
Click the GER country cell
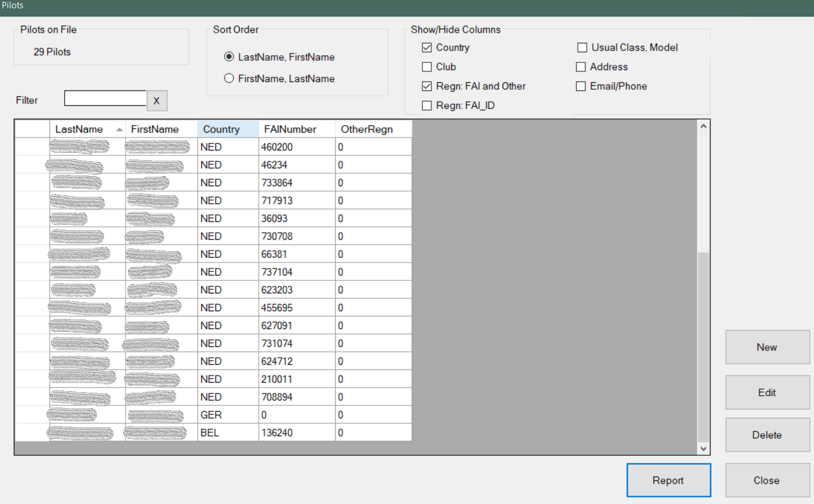click(228, 415)
